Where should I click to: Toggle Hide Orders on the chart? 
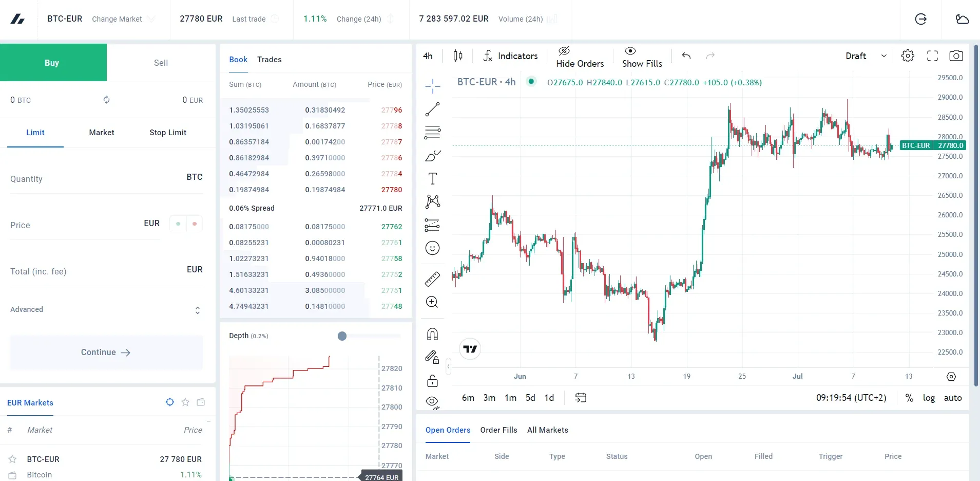(579, 57)
